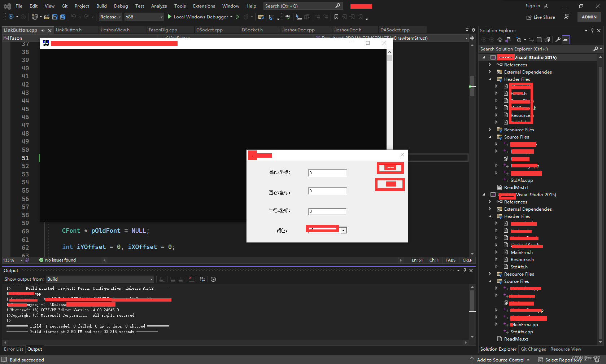Click the ADMIN button

pyautogui.click(x=589, y=17)
